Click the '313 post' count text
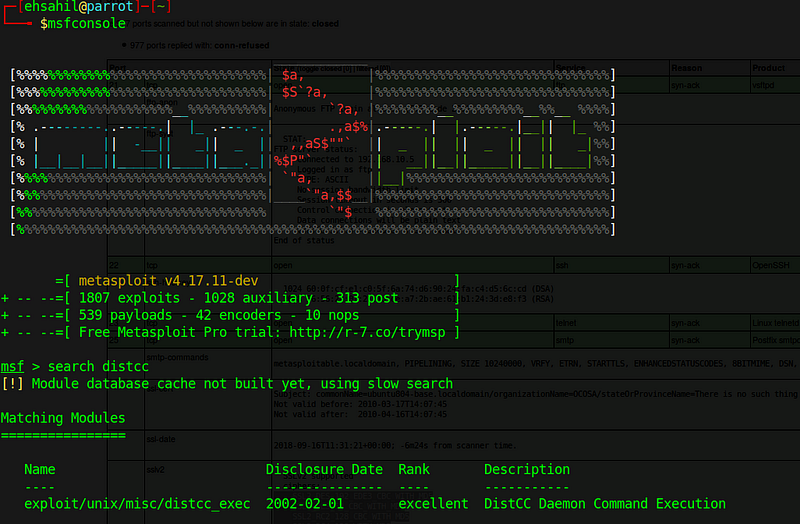Screen dimensions: 800x524 [x=367, y=298]
